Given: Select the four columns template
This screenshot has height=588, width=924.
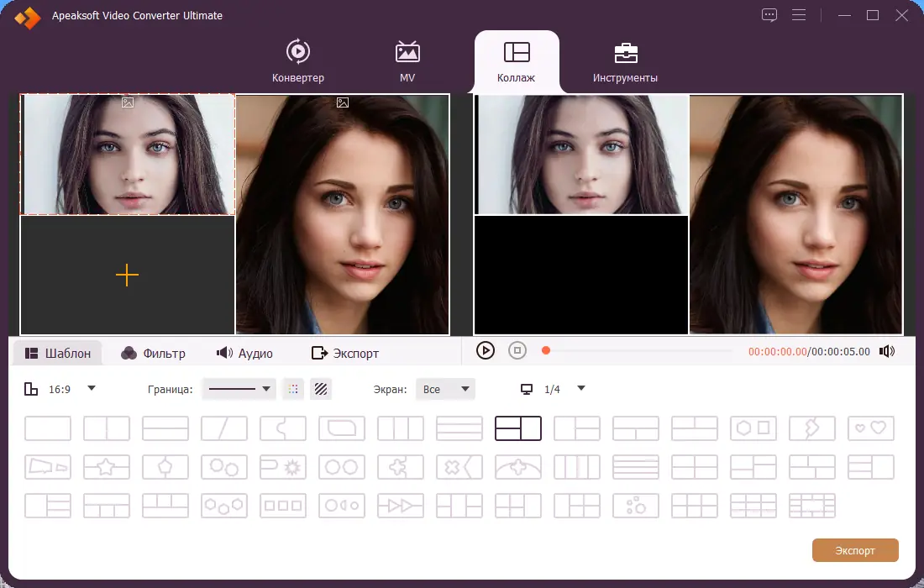Looking at the screenshot, I should (577, 467).
